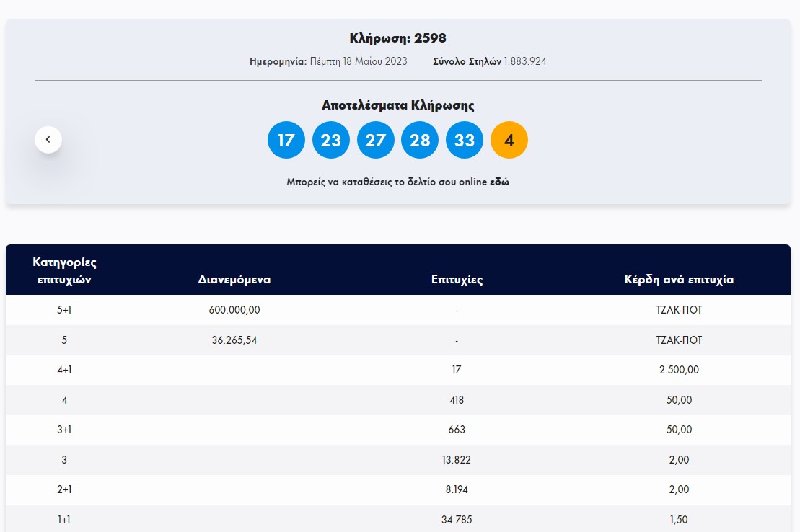This screenshot has height=532, width=800.
Task: Select the blue number 28 ball
Action: pos(420,140)
